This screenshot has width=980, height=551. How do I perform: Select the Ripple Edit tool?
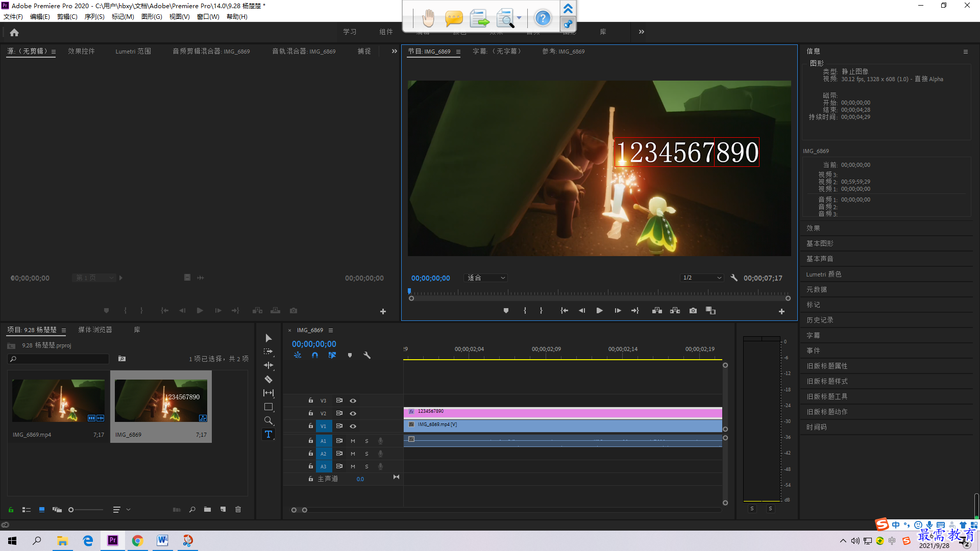pos(268,365)
